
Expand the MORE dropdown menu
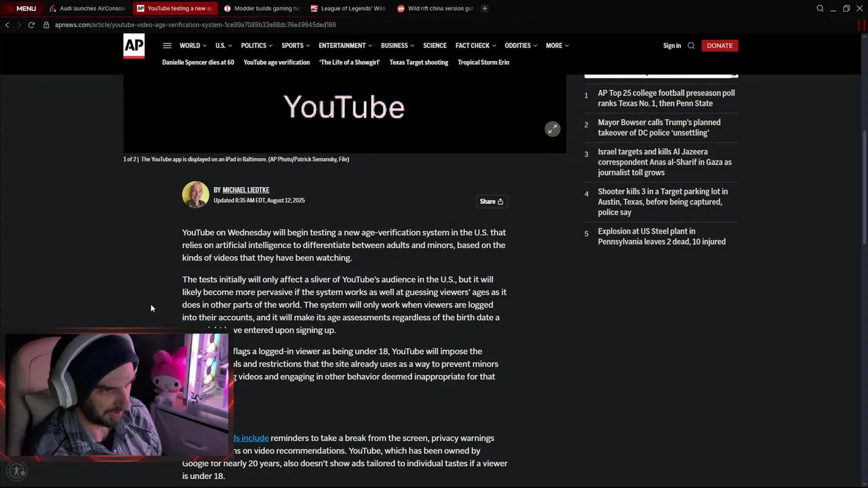coord(557,45)
